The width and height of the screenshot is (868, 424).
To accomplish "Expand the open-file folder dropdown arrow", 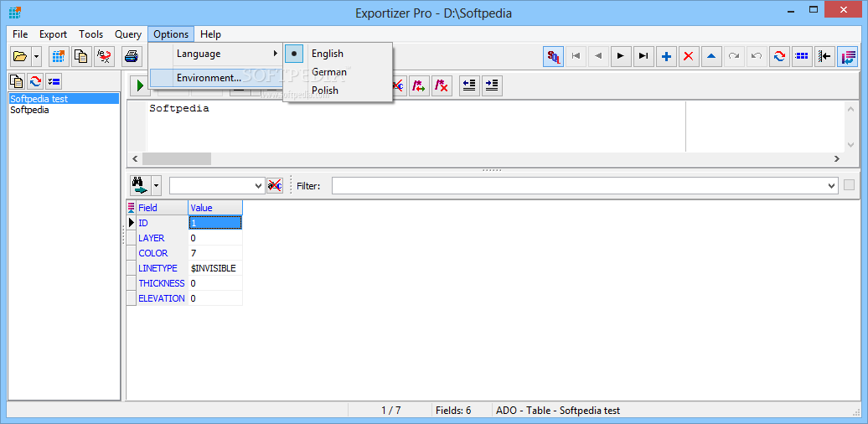I will tap(37, 56).
